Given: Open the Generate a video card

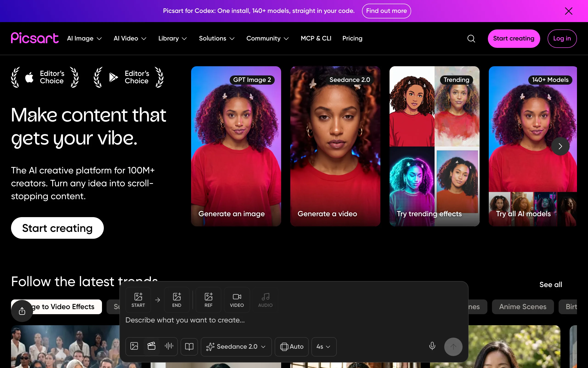Looking at the screenshot, I should (335, 146).
